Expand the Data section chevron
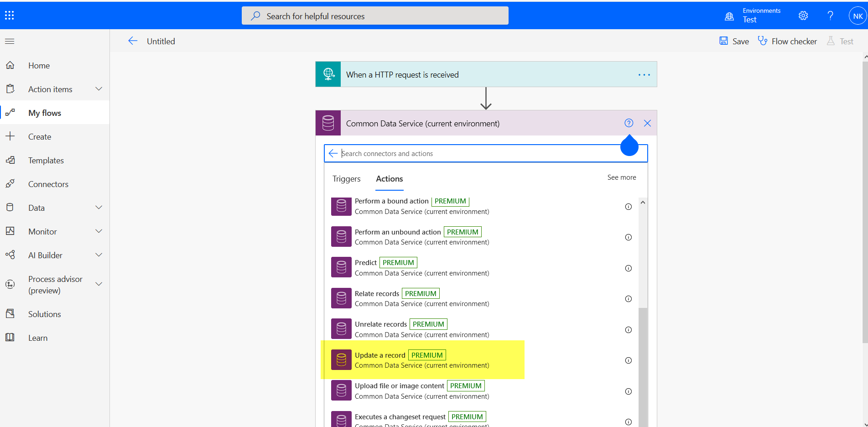This screenshot has width=868, height=427. pyautogui.click(x=99, y=208)
